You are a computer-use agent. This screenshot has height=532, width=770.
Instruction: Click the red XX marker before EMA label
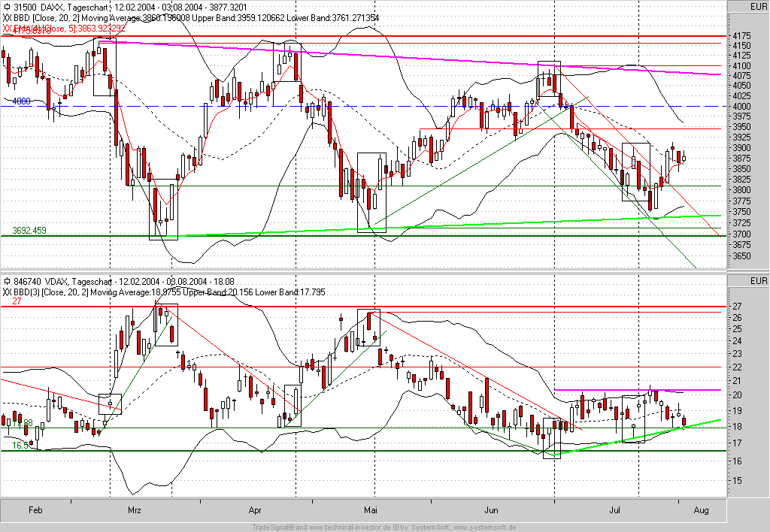tap(7, 28)
